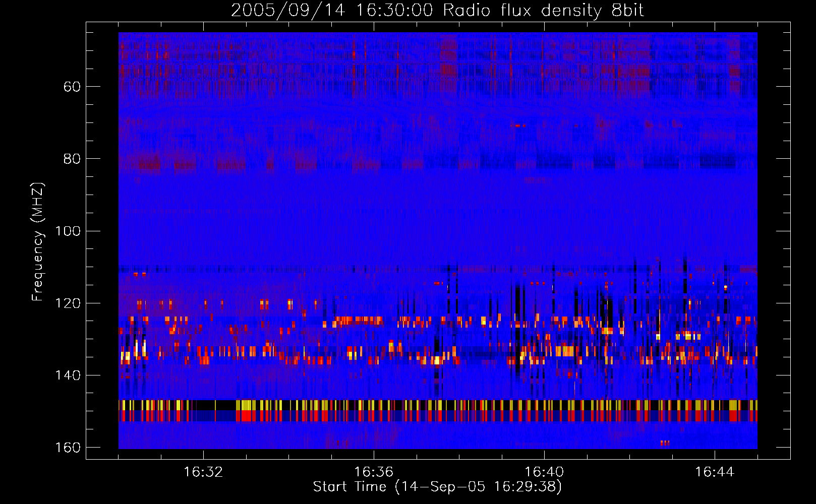Click the 16:36 time tick label
This screenshot has height=504, width=816.
click(x=374, y=472)
